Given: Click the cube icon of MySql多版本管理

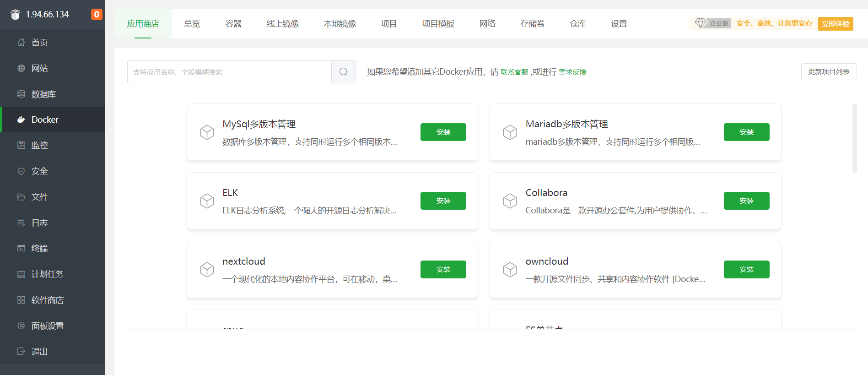Looking at the screenshot, I should 207,132.
